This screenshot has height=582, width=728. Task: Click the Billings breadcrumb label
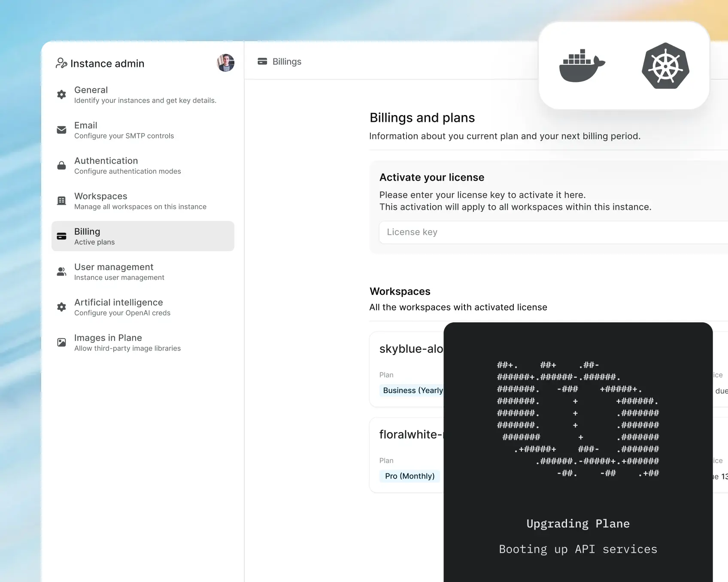click(x=287, y=61)
